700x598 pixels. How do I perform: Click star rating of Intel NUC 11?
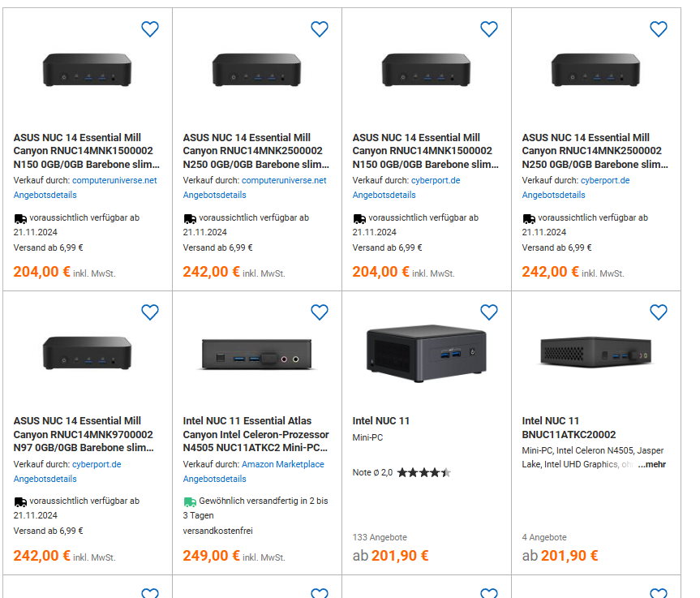coord(423,472)
